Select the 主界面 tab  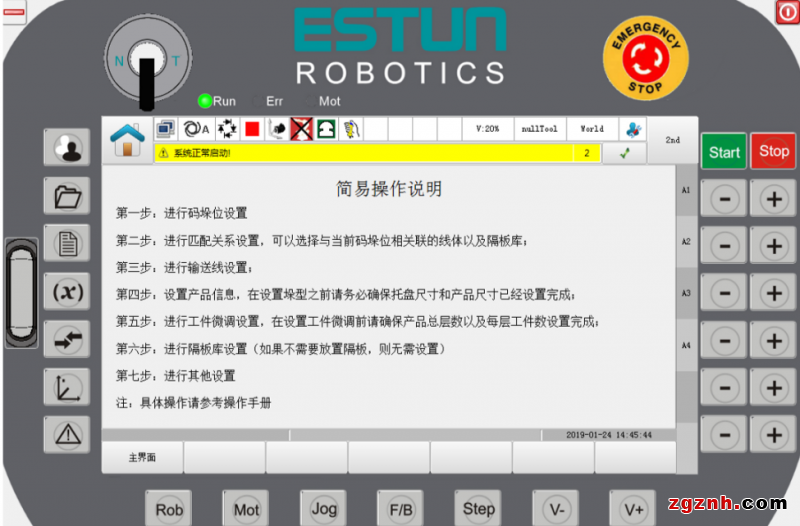(x=142, y=458)
